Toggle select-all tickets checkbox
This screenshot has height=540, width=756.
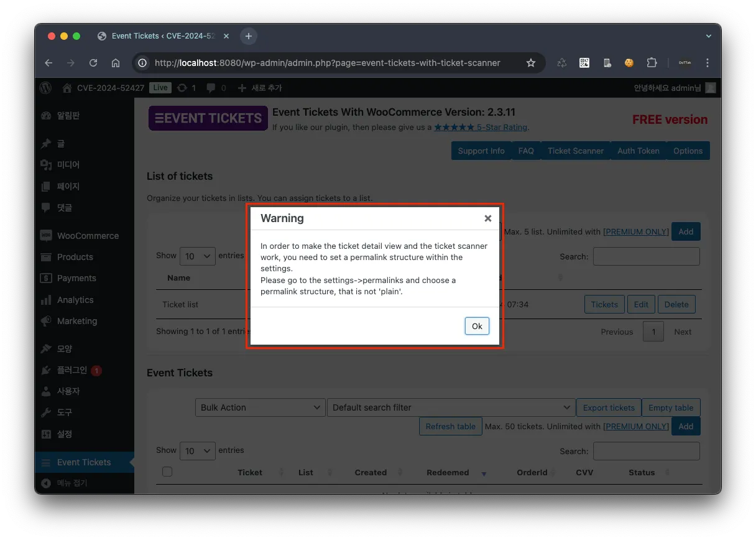pos(167,472)
